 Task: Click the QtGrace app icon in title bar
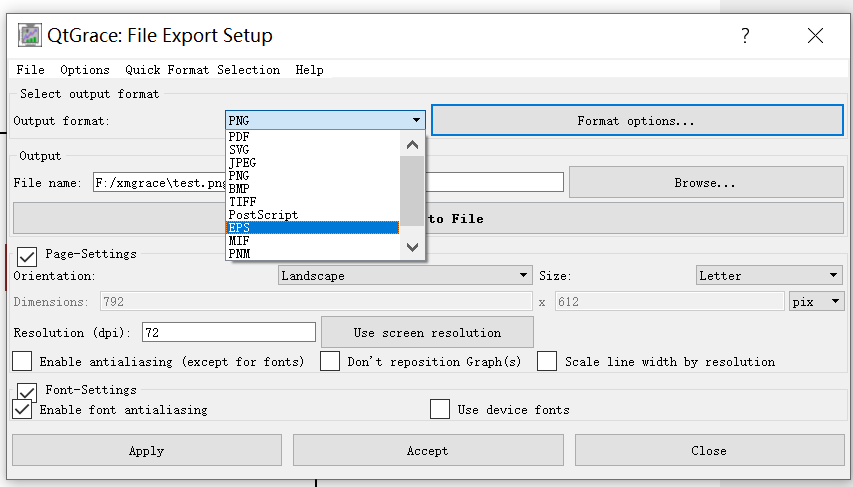click(30, 36)
